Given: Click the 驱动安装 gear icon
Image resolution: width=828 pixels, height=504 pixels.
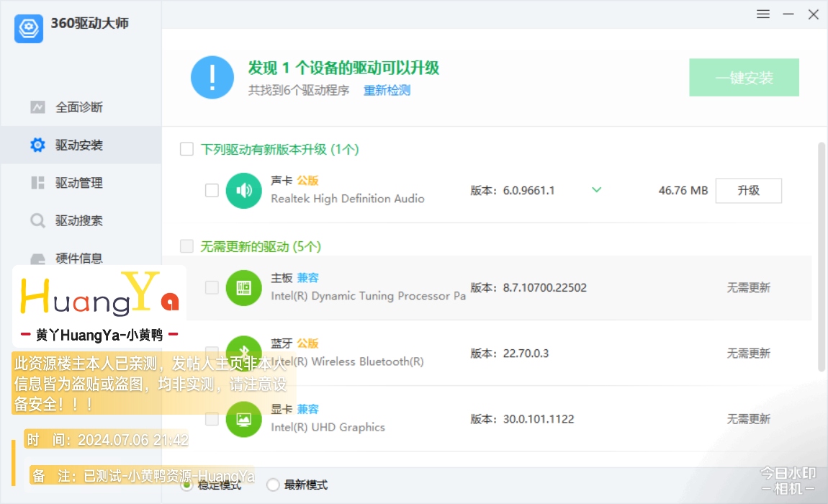Looking at the screenshot, I should point(37,145).
